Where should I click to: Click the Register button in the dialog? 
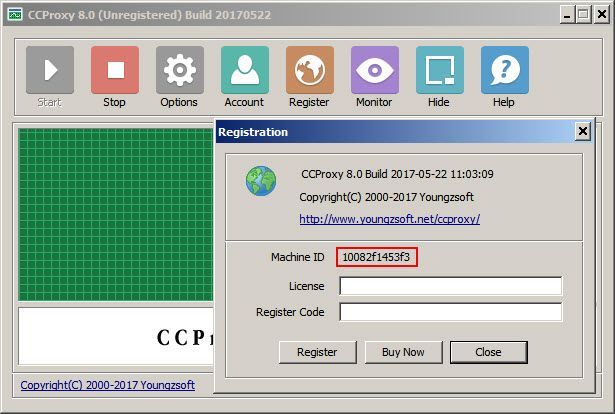click(x=317, y=352)
